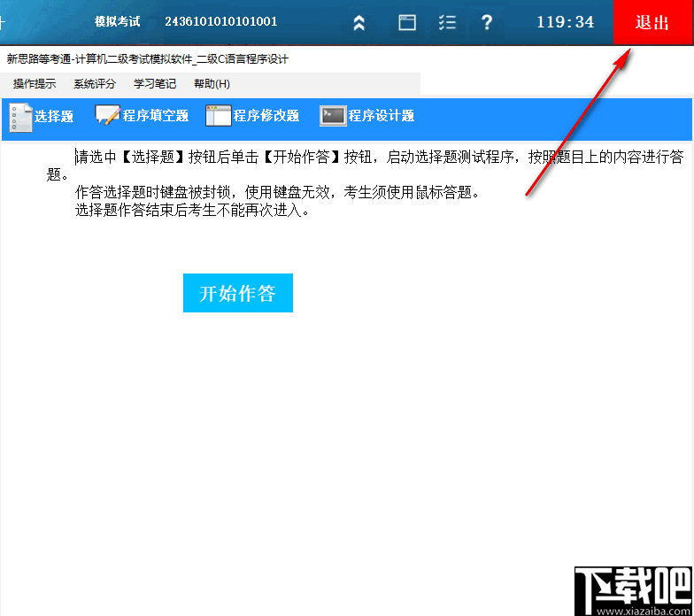Click the software title 新思路等考通 text
Image resolution: width=694 pixels, height=616 pixels.
[147, 58]
